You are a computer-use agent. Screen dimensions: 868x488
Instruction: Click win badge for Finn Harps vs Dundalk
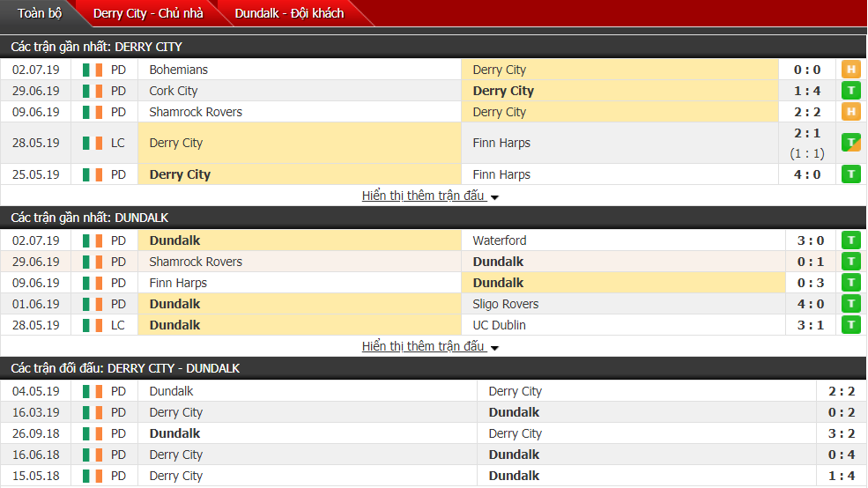click(851, 283)
